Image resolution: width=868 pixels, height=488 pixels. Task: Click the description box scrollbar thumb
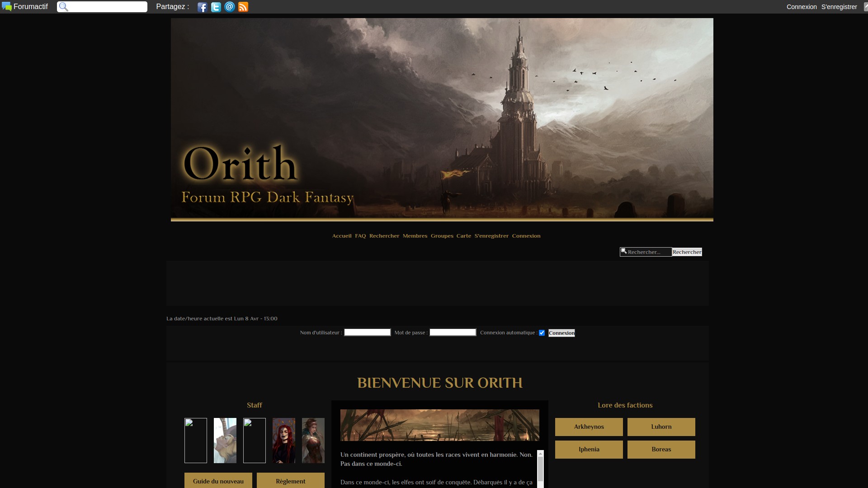pos(540,469)
